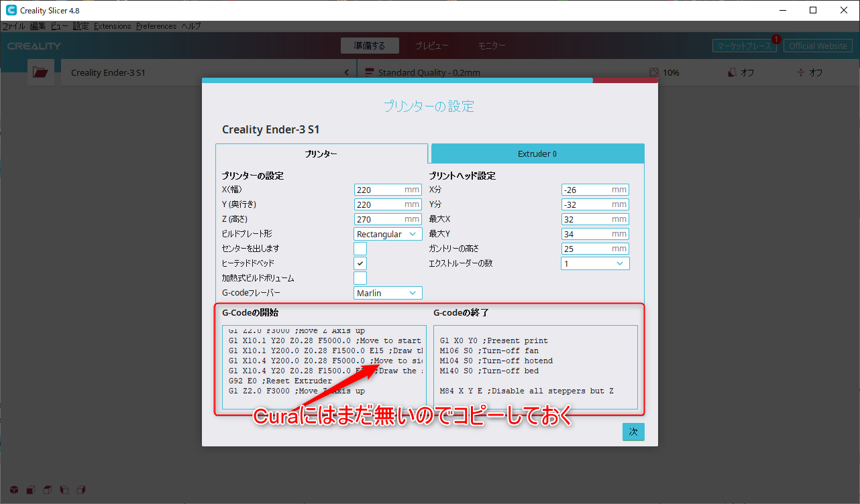Toggle the 加熱式ビルドボリューム checkbox
Image resolution: width=860 pixels, height=504 pixels.
[x=360, y=278]
